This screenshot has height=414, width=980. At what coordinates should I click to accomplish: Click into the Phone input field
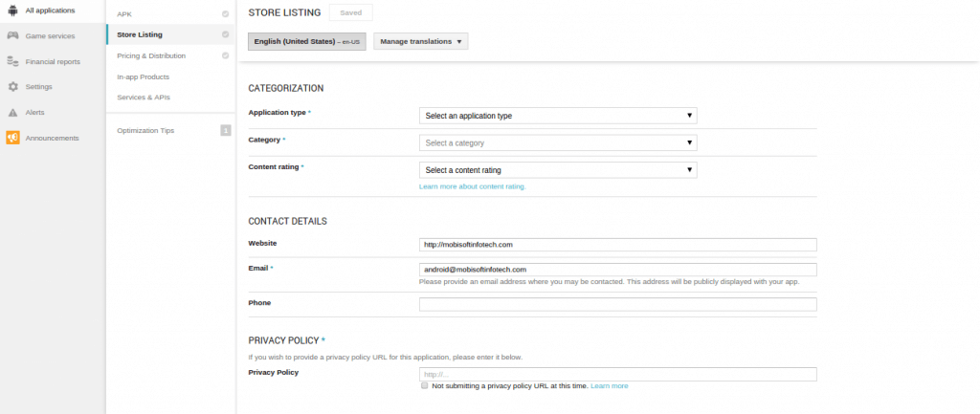(617, 305)
